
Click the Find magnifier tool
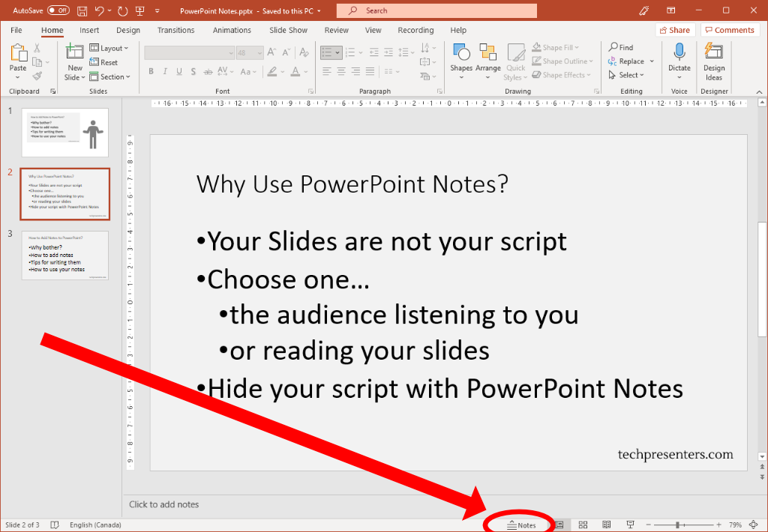click(621, 47)
